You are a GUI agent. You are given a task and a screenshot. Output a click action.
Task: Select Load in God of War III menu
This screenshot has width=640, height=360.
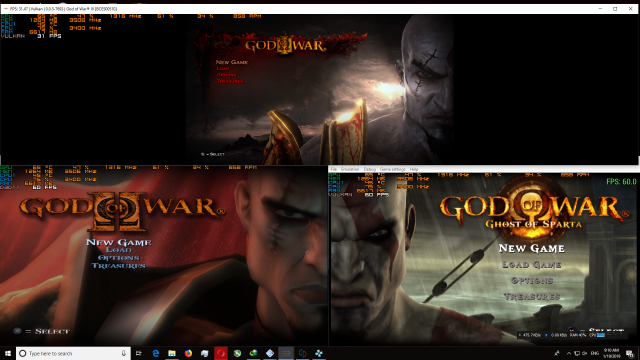coord(223,69)
